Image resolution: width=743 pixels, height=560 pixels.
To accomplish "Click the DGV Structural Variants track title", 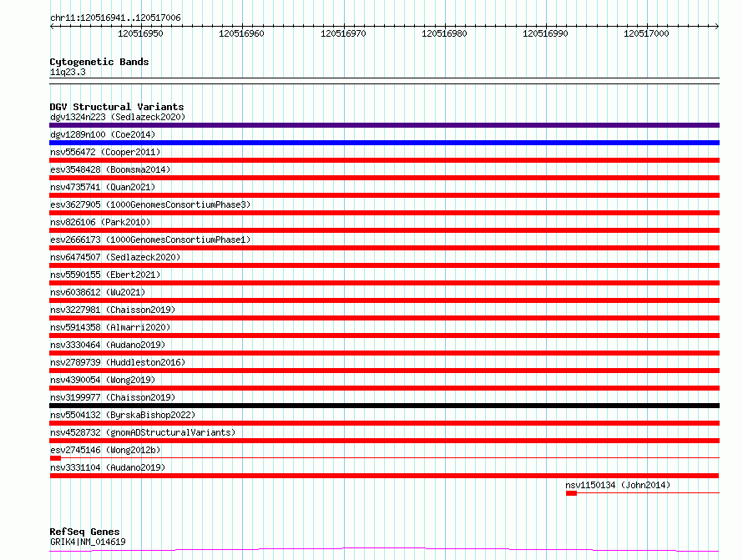I will pos(117,107).
